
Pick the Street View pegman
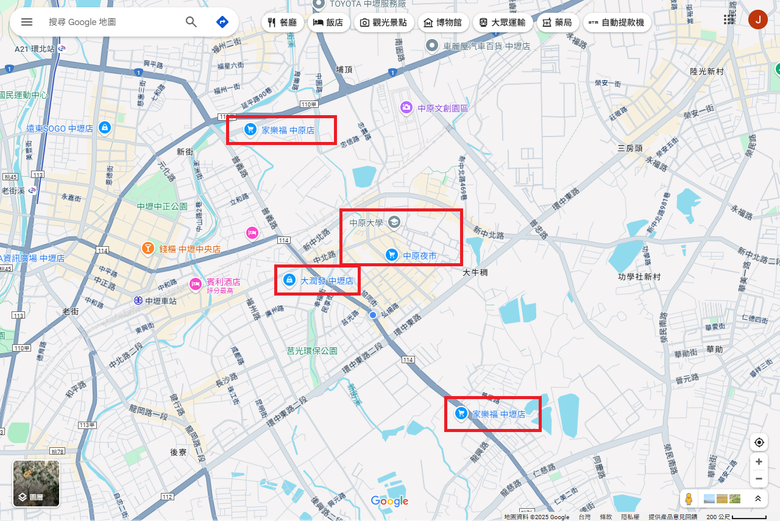(x=689, y=498)
